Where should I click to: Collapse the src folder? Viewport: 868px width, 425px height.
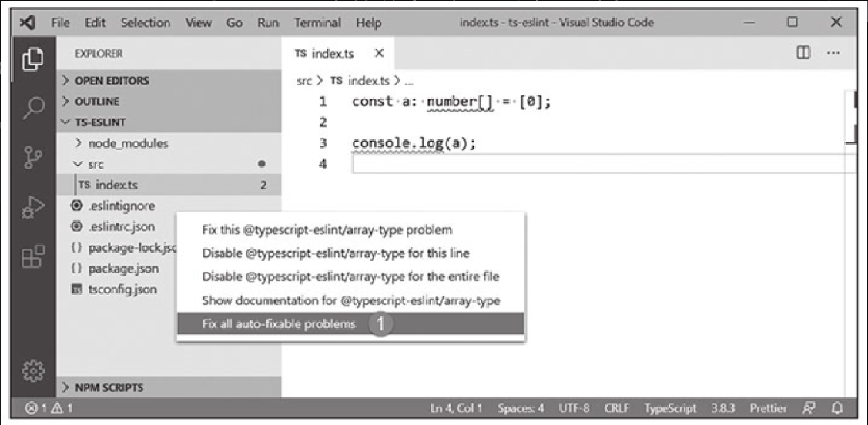click(x=168, y=164)
